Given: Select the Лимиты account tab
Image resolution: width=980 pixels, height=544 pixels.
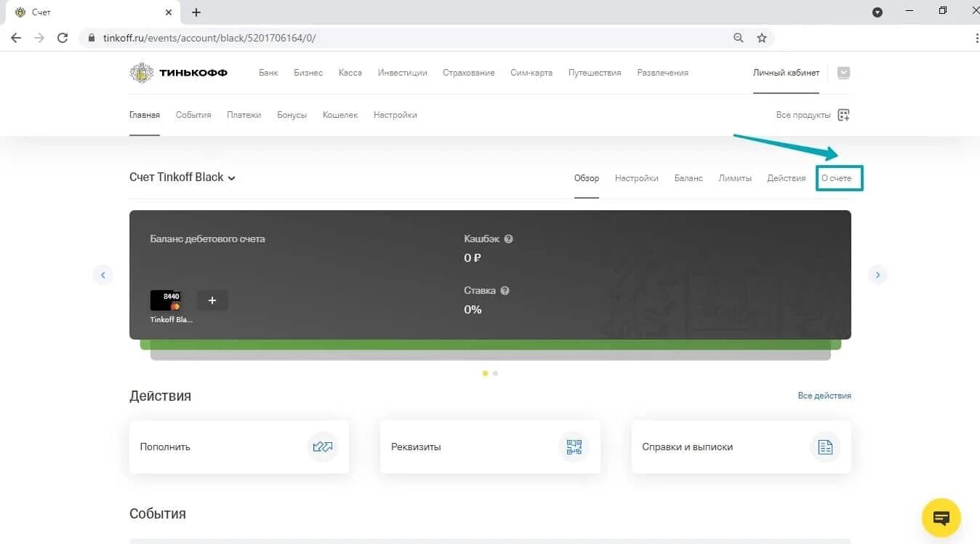Looking at the screenshot, I should pyautogui.click(x=735, y=178).
